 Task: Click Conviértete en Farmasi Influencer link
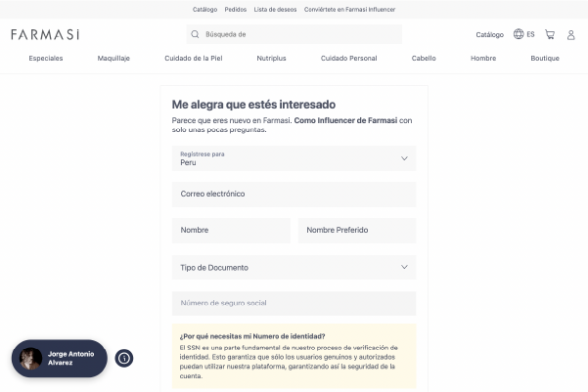[350, 9]
